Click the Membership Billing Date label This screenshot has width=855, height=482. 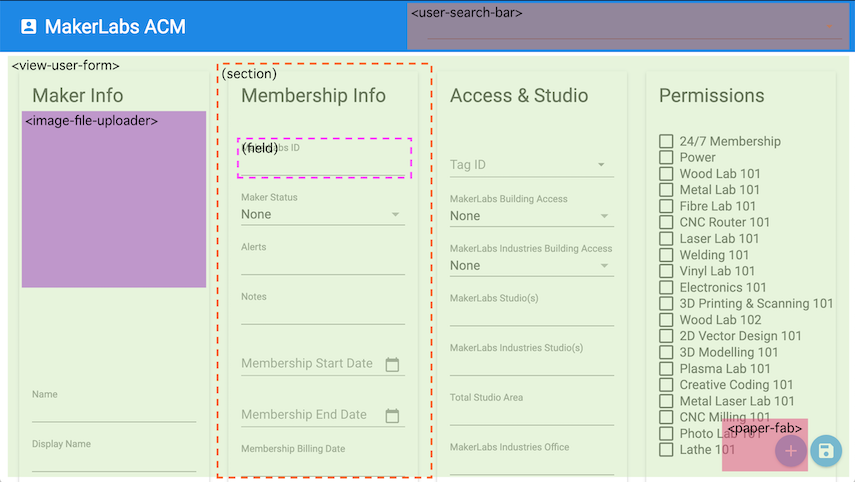click(x=293, y=449)
